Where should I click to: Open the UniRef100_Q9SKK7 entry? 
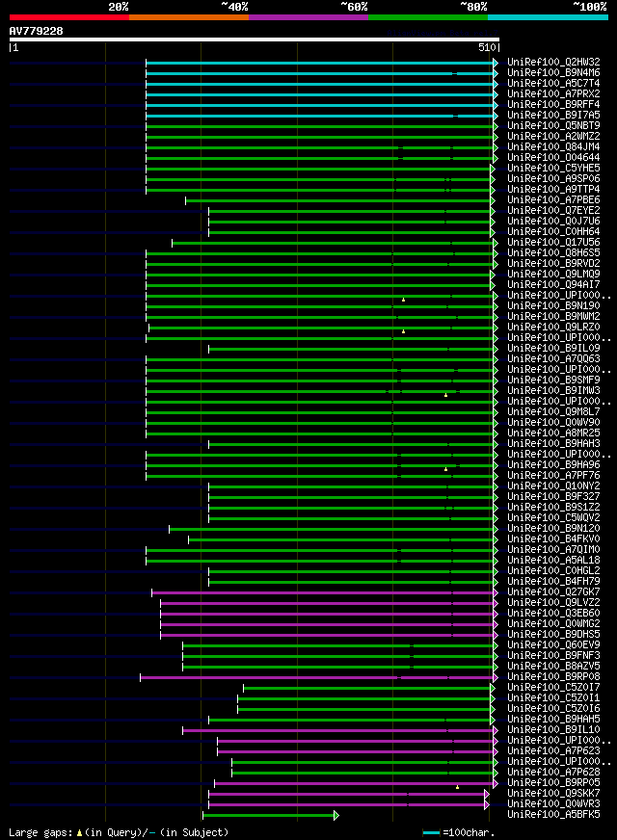(x=553, y=794)
